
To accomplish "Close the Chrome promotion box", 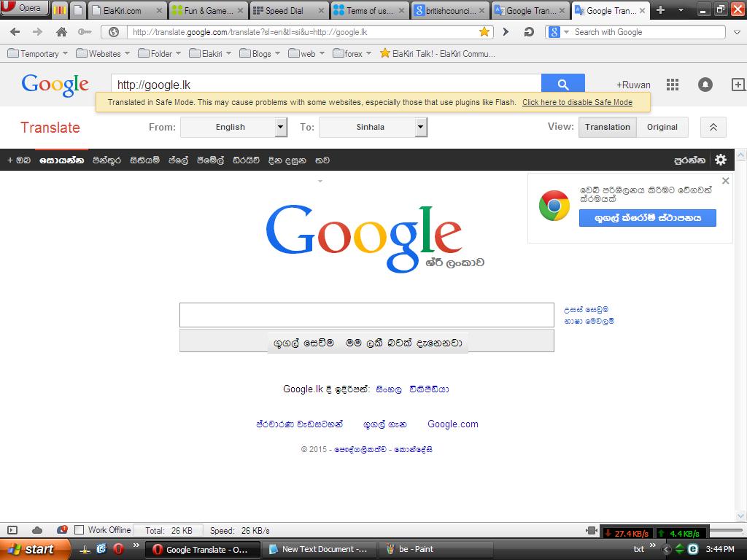I will [725, 181].
